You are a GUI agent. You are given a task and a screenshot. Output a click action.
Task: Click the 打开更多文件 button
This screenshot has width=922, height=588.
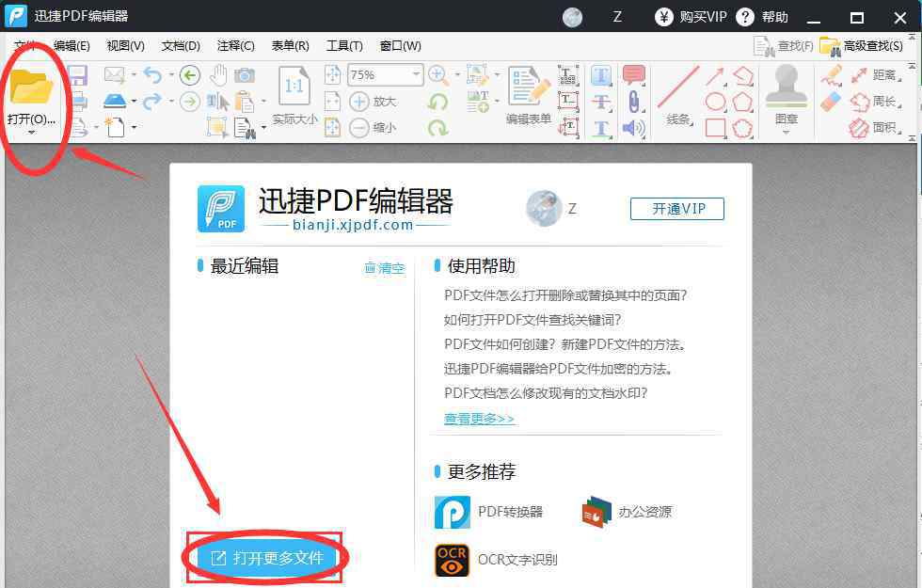(266, 558)
